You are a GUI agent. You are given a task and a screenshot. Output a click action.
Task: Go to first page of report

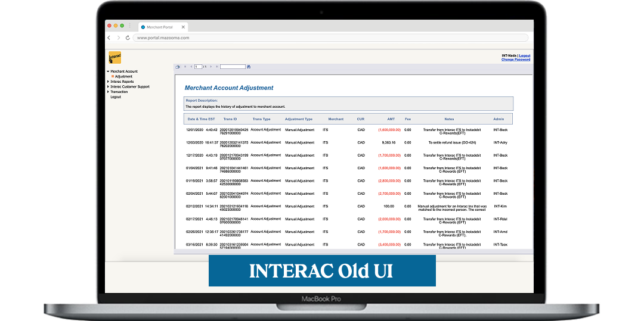(x=184, y=67)
